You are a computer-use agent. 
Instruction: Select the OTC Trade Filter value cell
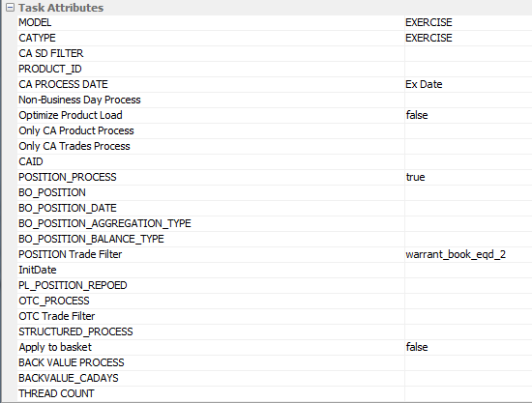point(468,316)
